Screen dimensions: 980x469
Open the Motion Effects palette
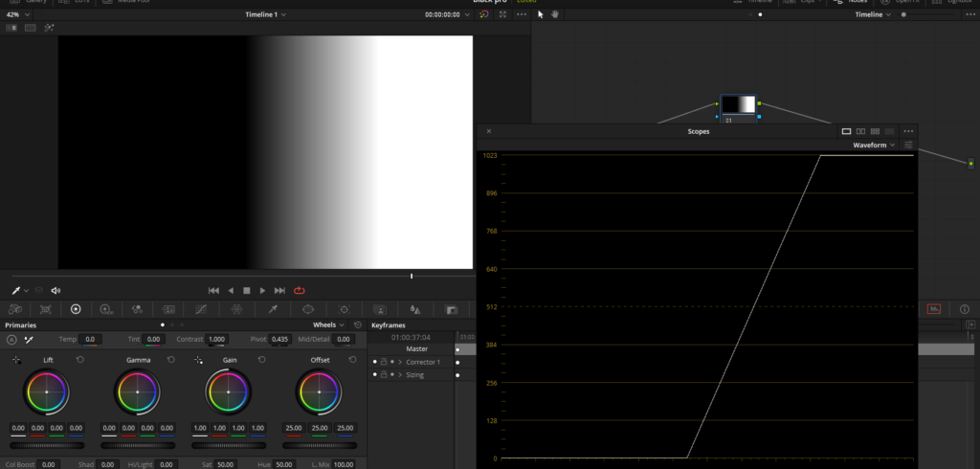(x=168, y=309)
